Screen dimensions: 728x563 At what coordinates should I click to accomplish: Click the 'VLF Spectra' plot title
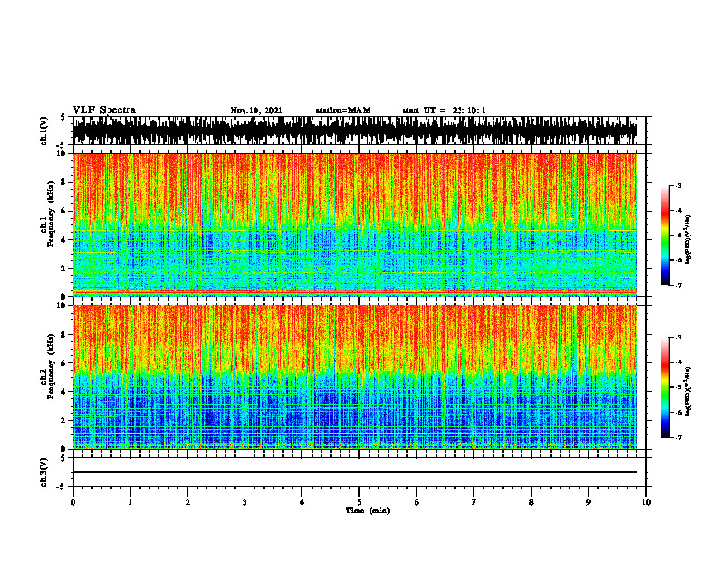pyautogui.click(x=104, y=110)
